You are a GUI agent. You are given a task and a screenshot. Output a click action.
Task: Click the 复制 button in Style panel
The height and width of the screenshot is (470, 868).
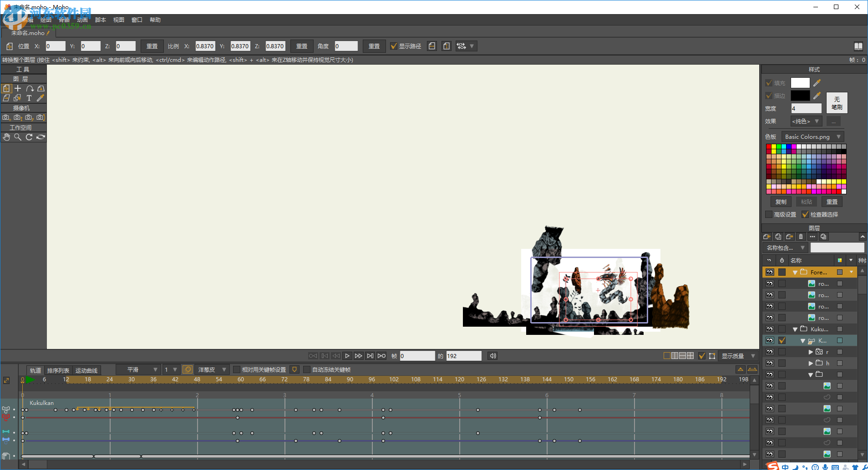tap(781, 202)
